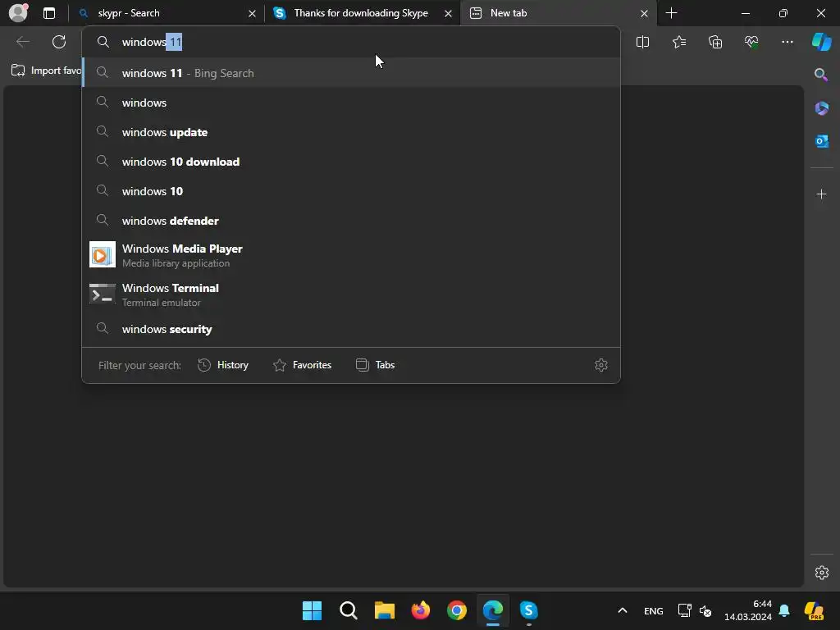Open the clock and date 14.03.2024
This screenshot has width=840, height=630.
coord(748,610)
